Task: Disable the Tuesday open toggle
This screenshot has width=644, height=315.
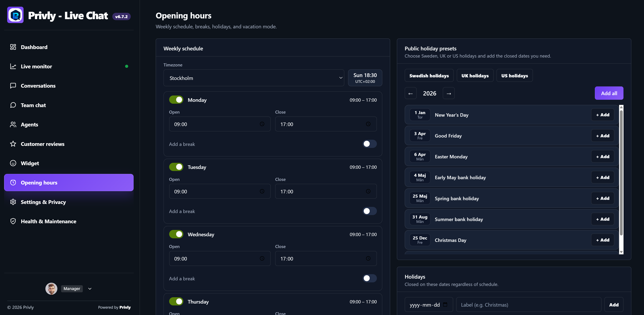Action: 176,167
